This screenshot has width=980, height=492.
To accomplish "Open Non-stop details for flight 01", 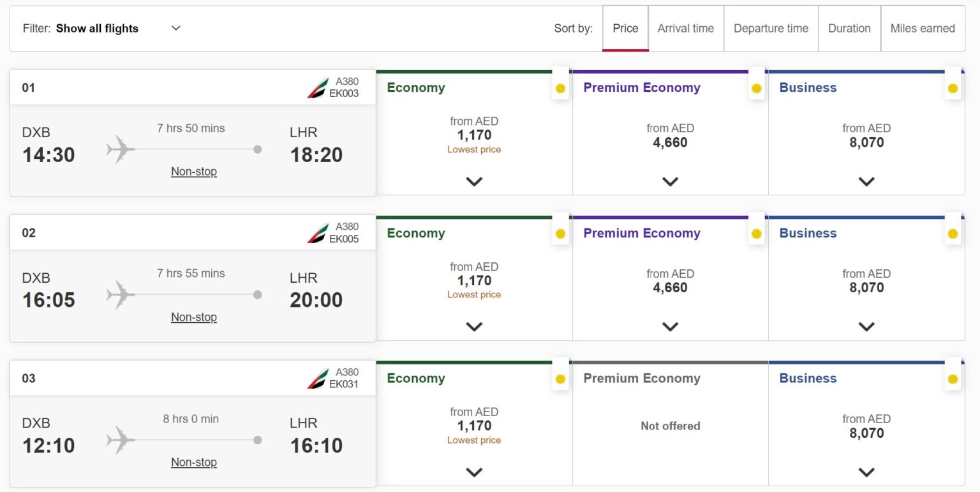I will (x=193, y=171).
